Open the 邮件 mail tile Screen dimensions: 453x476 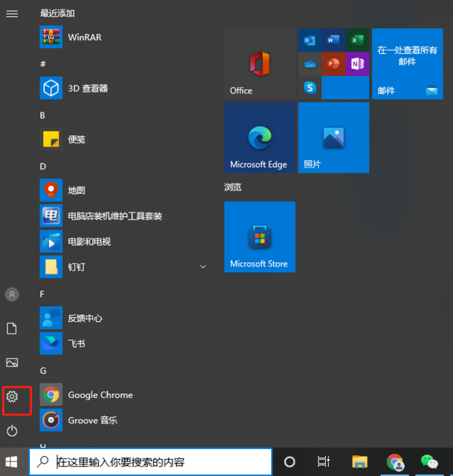click(408, 64)
